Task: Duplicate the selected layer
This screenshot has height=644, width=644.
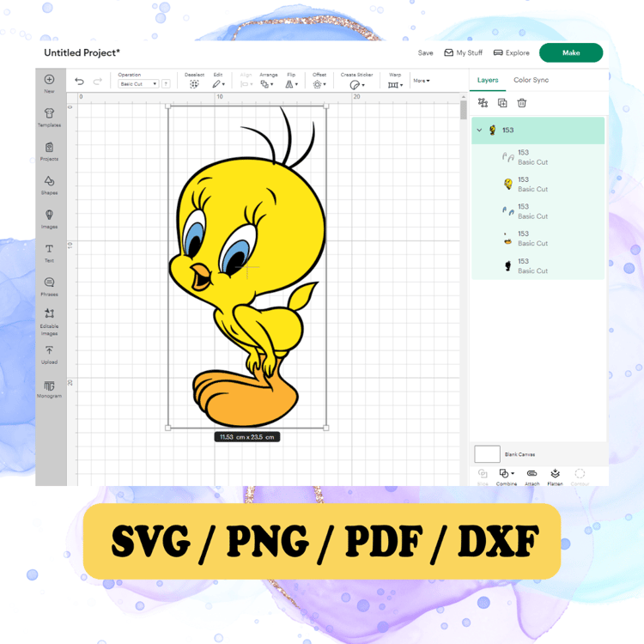Action: [502, 103]
